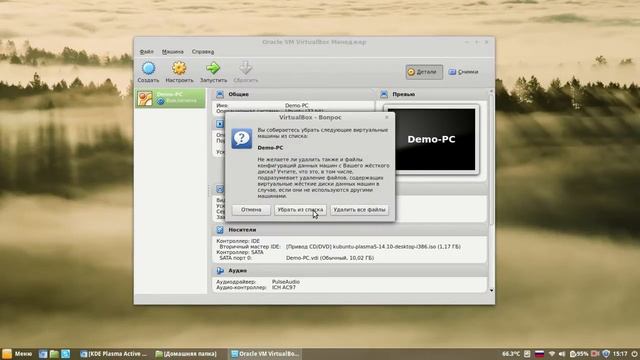Click the Общие section header icon
640x360 pixels.
tap(220, 94)
